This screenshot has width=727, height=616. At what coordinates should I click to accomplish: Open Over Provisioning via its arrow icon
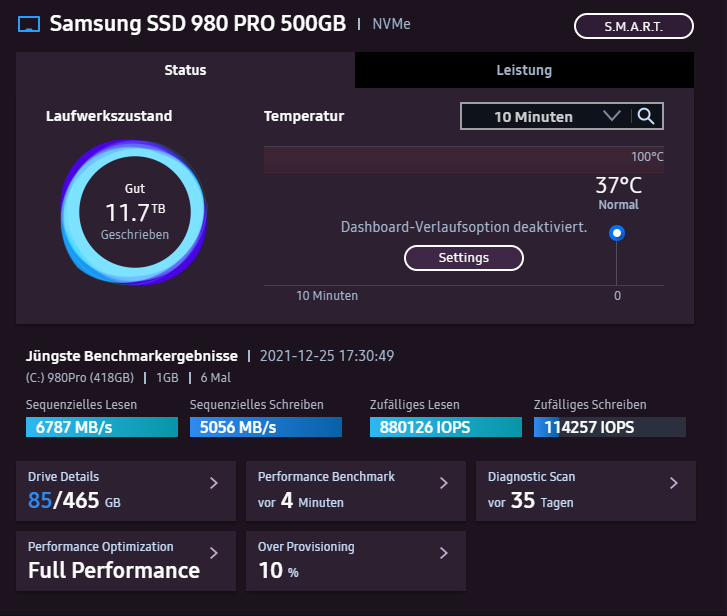444,553
